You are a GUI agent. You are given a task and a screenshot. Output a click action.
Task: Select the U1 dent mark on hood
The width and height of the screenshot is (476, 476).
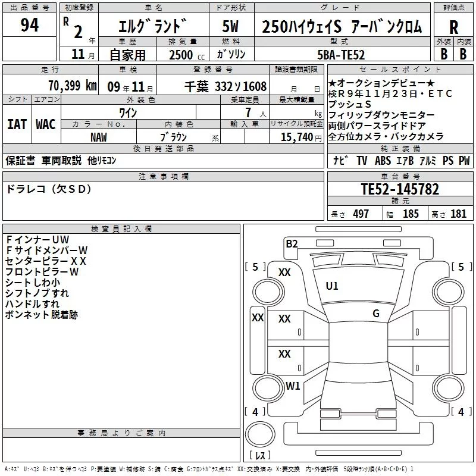(332, 286)
